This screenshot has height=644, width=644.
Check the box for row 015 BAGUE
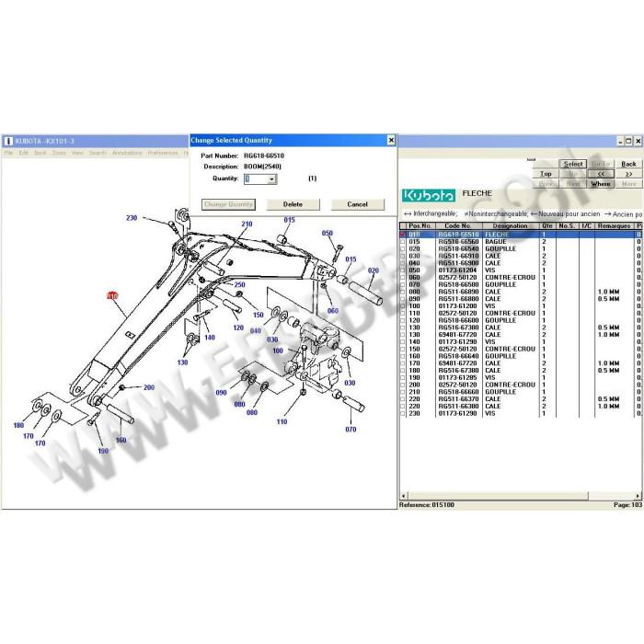pos(403,242)
